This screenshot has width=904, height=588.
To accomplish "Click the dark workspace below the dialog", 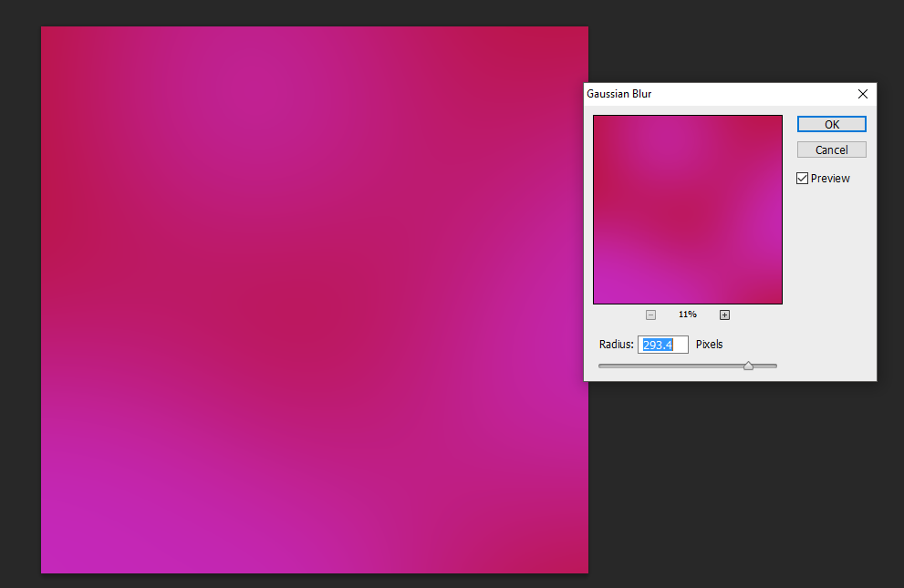I will point(743,484).
